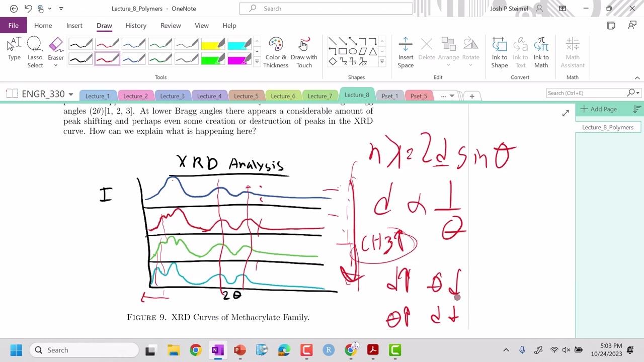The height and width of the screenshot is (362, 644).
Task: Convert Ink to Text
Action: click(520, 52)
